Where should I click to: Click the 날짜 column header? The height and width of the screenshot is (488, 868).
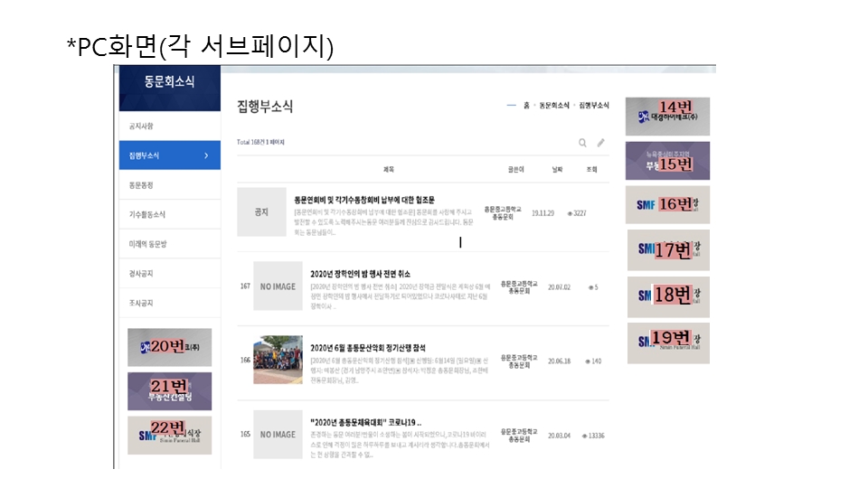click(558, 169)
